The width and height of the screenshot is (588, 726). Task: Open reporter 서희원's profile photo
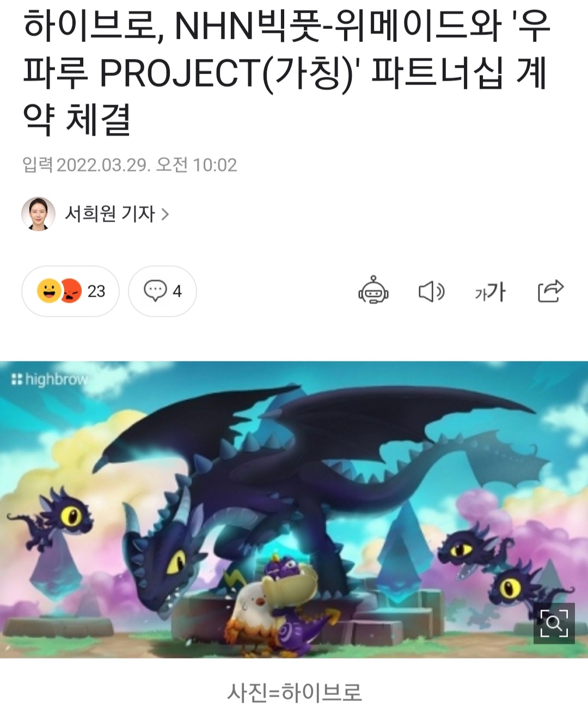click(38, 214)
